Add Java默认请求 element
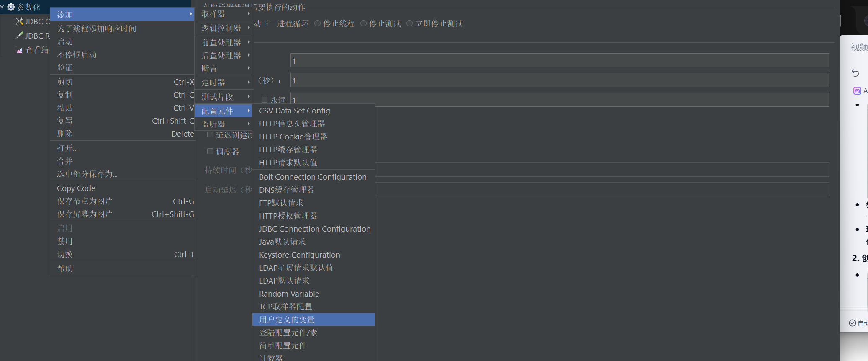The width and height of the screenshot is (868, 361). (313, 242)
